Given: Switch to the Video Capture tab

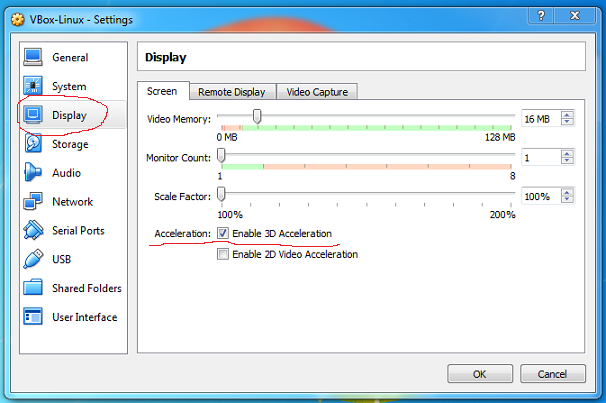Looking at the screenshot, I should point(317,92).
